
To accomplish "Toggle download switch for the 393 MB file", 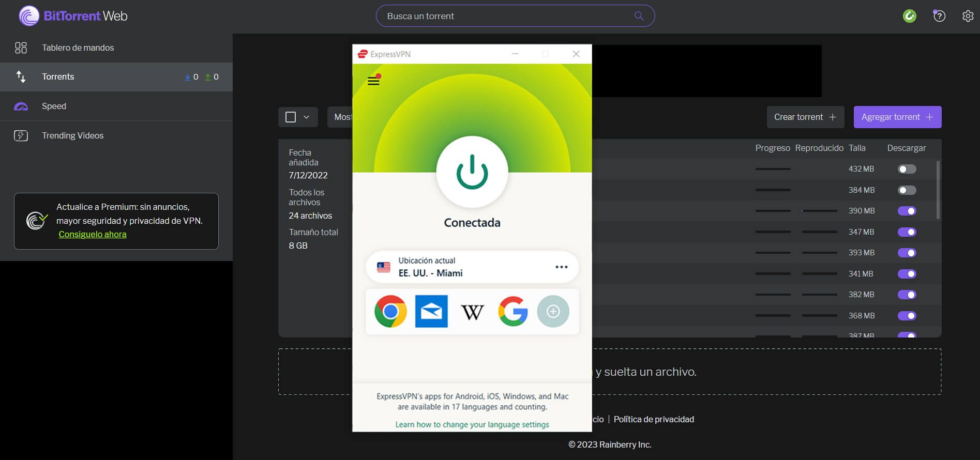I will [907, 253].
